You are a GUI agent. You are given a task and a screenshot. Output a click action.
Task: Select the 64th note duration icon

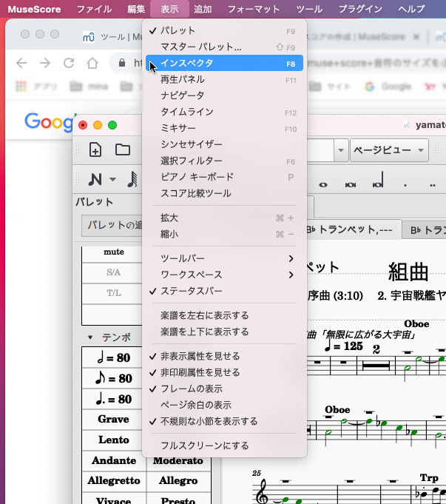coord(132,179)
